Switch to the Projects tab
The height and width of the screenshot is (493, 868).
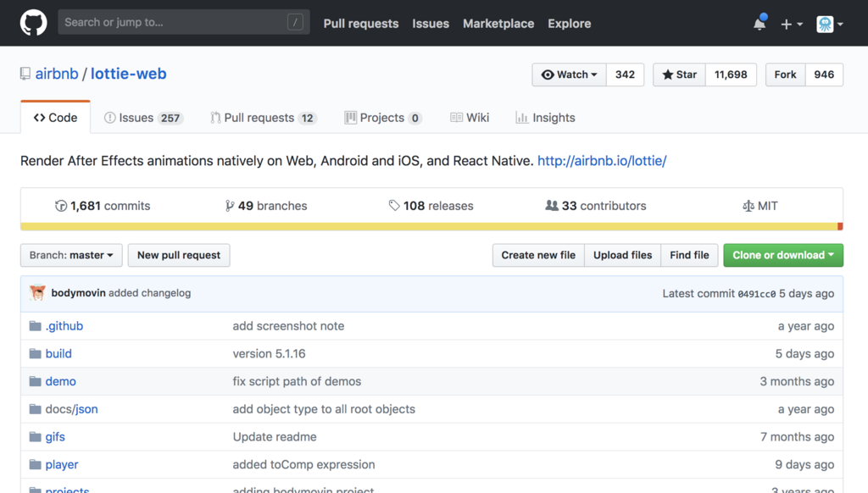tap(383, 118)
